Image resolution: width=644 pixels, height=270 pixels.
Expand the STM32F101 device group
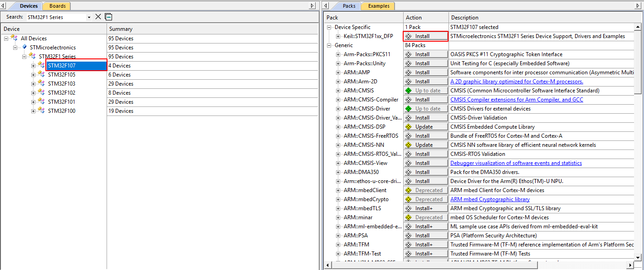point(33,102)
